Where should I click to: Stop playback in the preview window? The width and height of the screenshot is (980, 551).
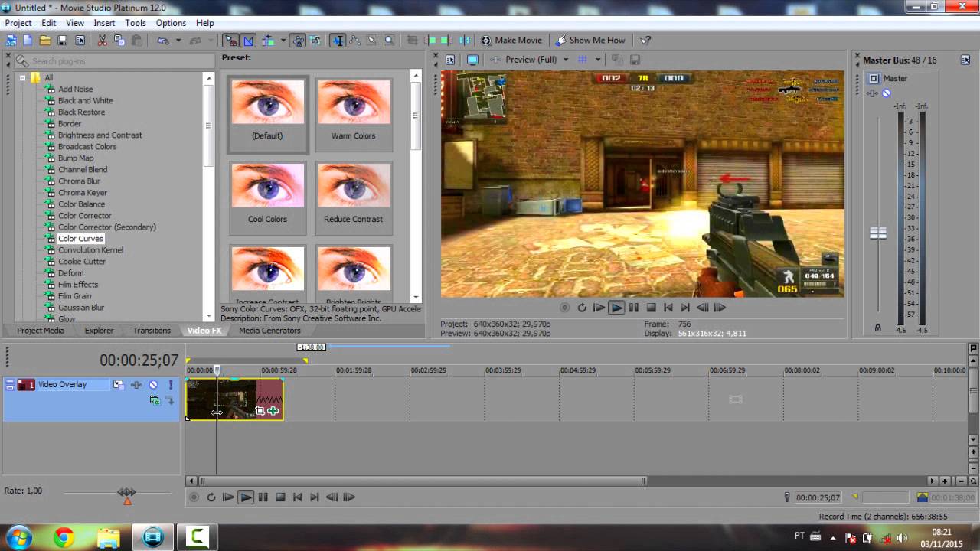click(x=651, y=308)
